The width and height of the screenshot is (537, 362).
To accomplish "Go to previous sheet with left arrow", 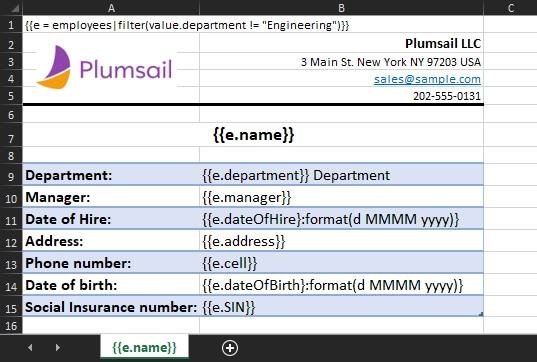I will (30, 348).
